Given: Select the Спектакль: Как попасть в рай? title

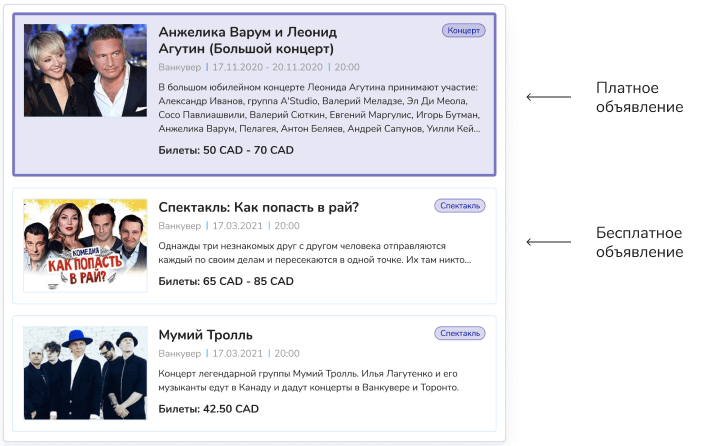Looking at the screenshot, I should click(259, 207).
